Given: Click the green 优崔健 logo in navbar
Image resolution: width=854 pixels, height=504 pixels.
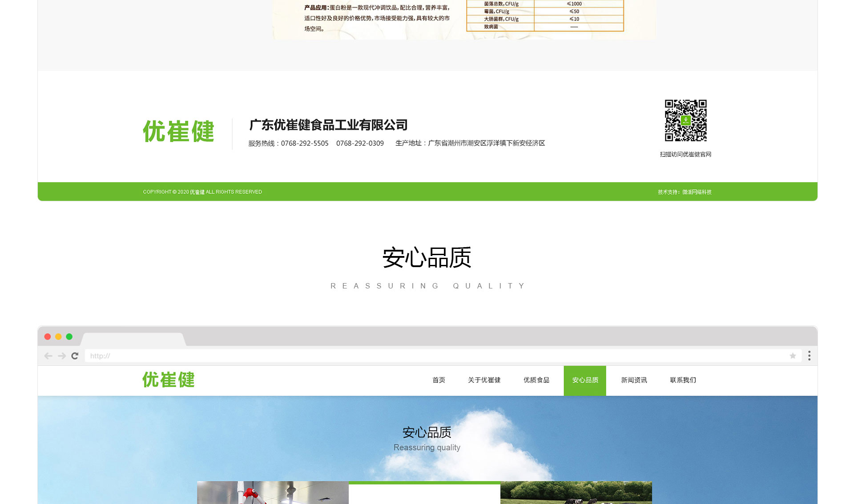Looking at the screenshot, I should [169, 380].
